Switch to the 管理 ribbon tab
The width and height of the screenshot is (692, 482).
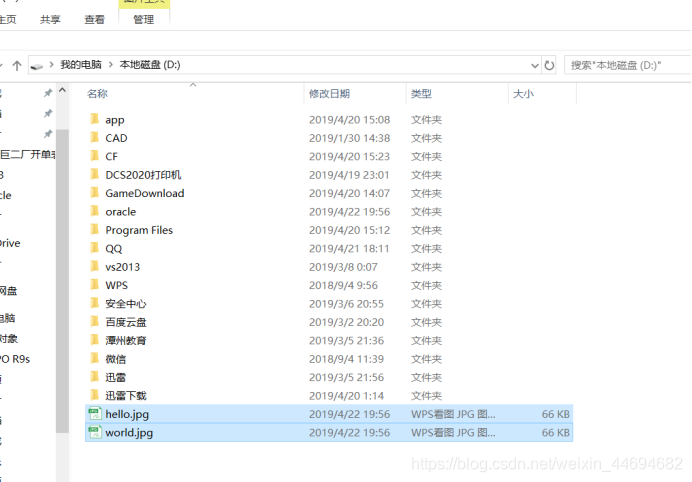point(143,19)
